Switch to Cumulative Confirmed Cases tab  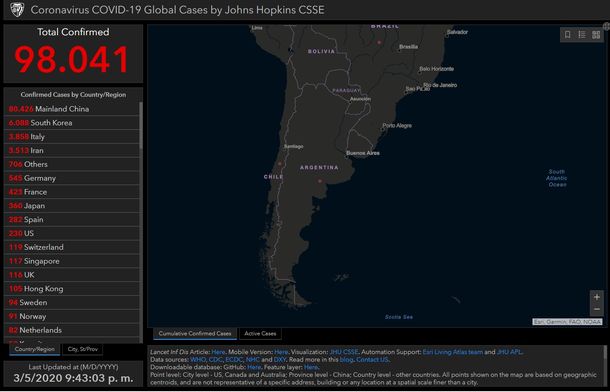click(195, 334)
